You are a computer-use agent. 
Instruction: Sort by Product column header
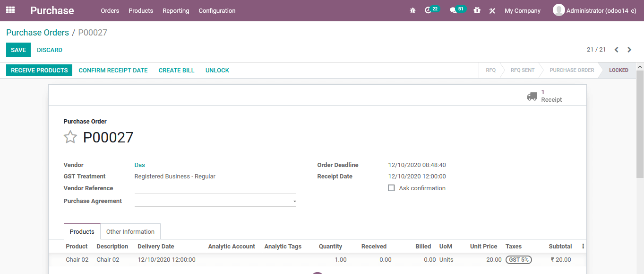[77, 247]
